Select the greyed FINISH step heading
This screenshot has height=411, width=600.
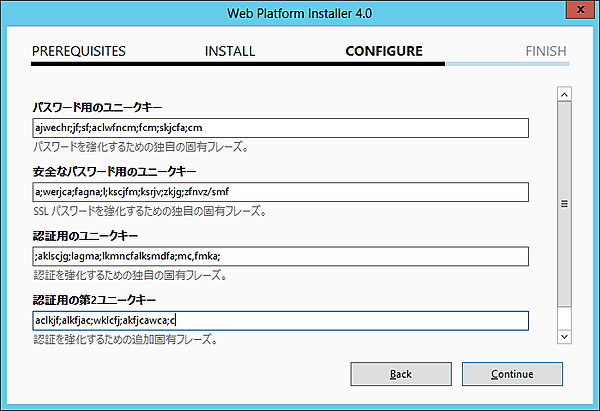tap(546, 51)
